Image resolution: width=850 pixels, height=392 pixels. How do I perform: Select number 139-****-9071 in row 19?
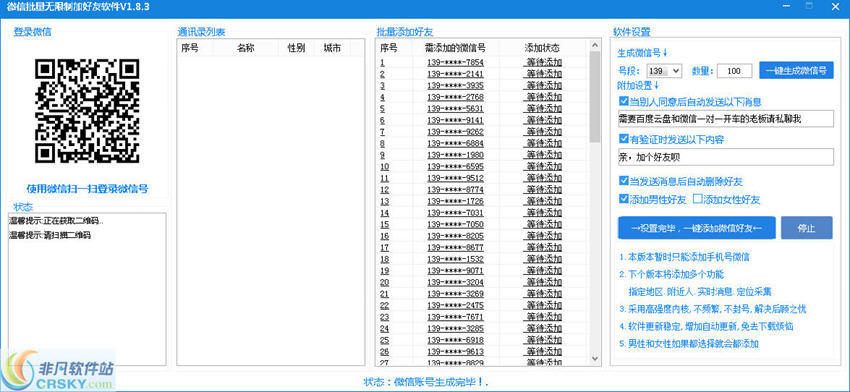click(x=455, y=271)
